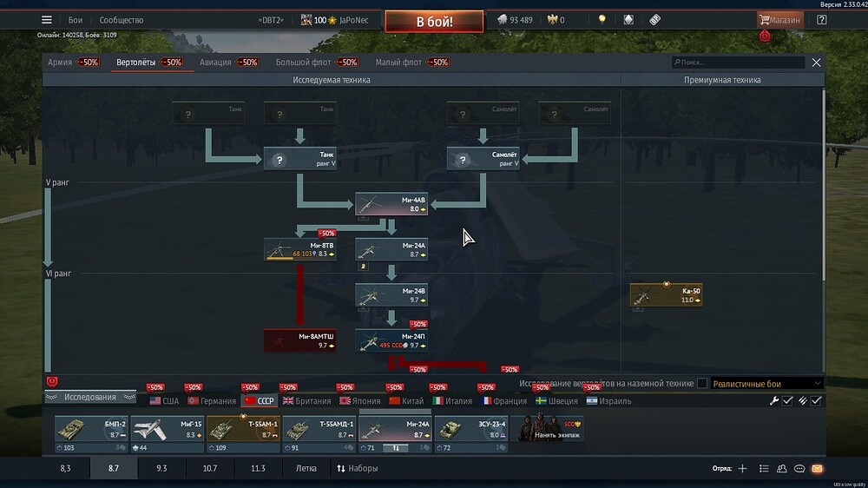Click the DBT2 squadron tag
Viewport: 868px width, 488px height.
[271, 20]
